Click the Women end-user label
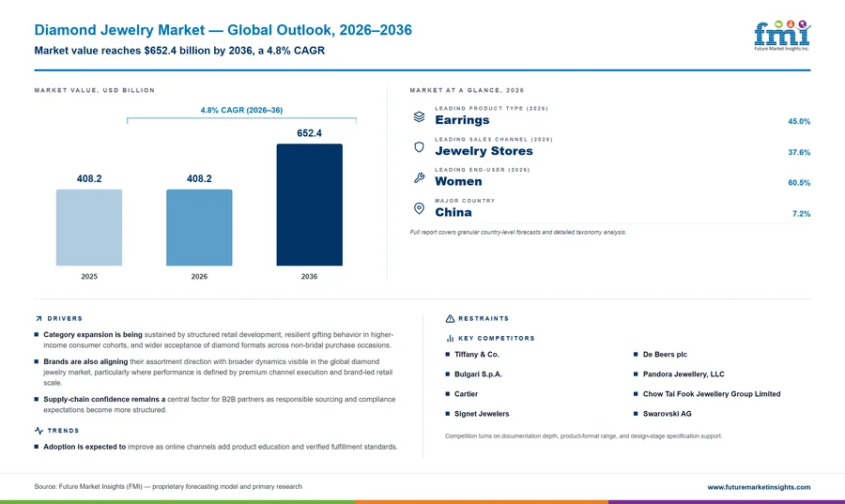Viewport: 845px width, 504px height. click(x=458, y=181)
